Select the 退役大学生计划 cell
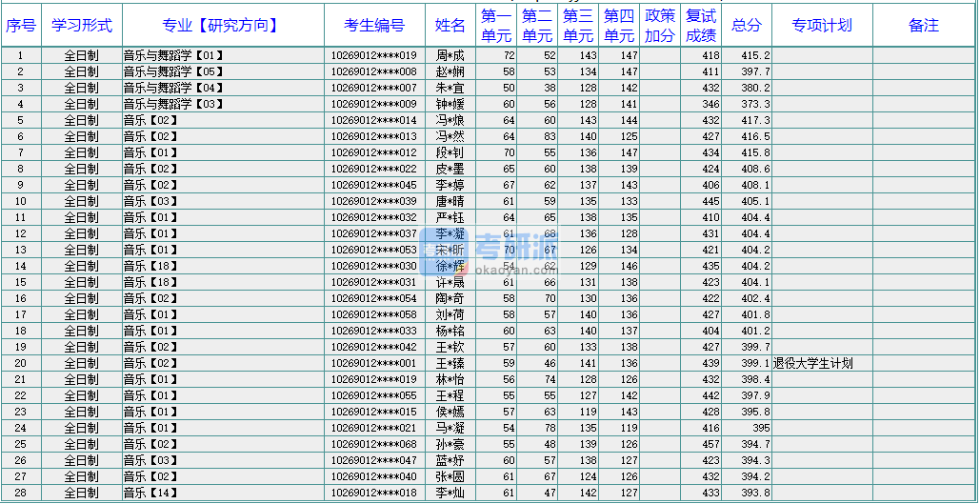Viewport: 980px width, 504px height. click(812, 363)
